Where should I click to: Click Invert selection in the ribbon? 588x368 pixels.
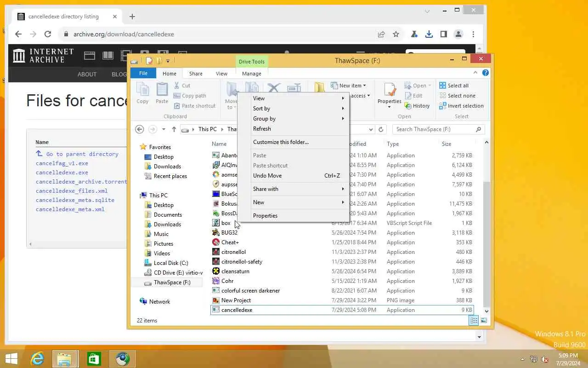pos(461,106)
